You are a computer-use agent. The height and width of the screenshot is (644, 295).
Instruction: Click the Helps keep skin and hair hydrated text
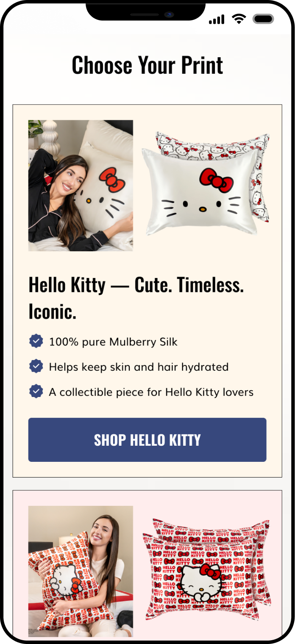click(x=139, y=367)
